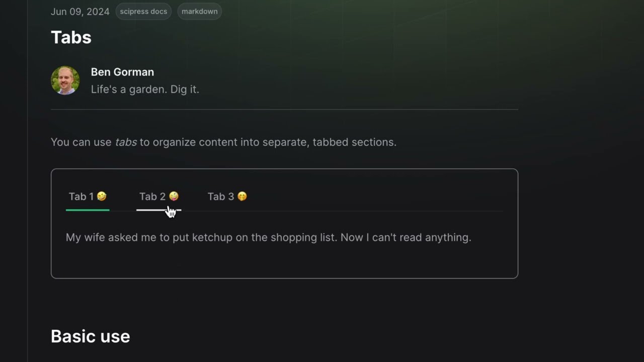Image resolution: width=644 pixels, height=362 pixels.
Task: Click the ketchup joke text in the panel
Action: (268, 237)
